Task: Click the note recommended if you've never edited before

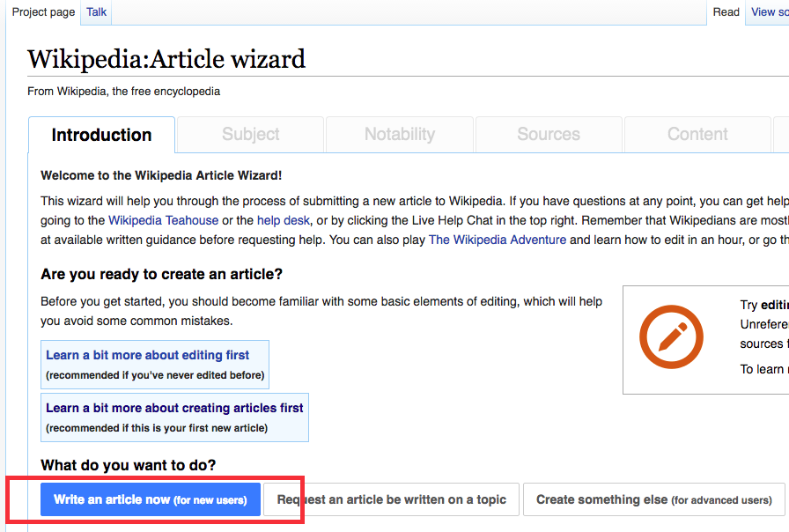Action: click(x=155, y=375)
